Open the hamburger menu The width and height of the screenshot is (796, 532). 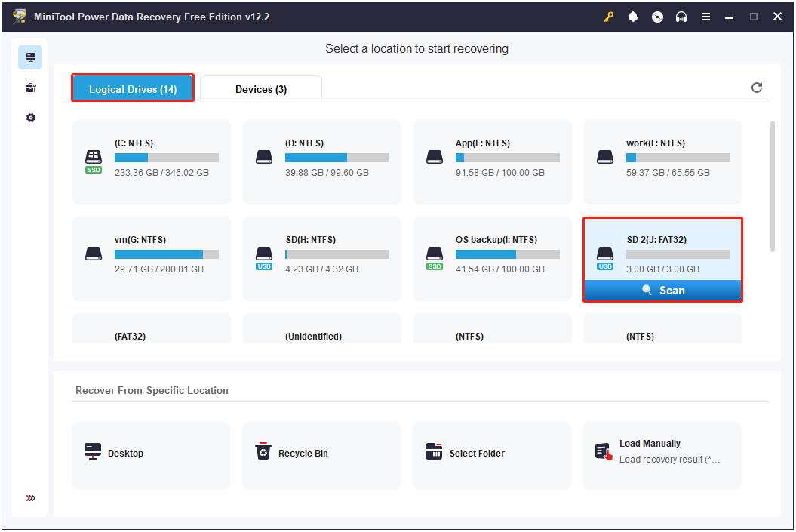(x=705, y=16)
